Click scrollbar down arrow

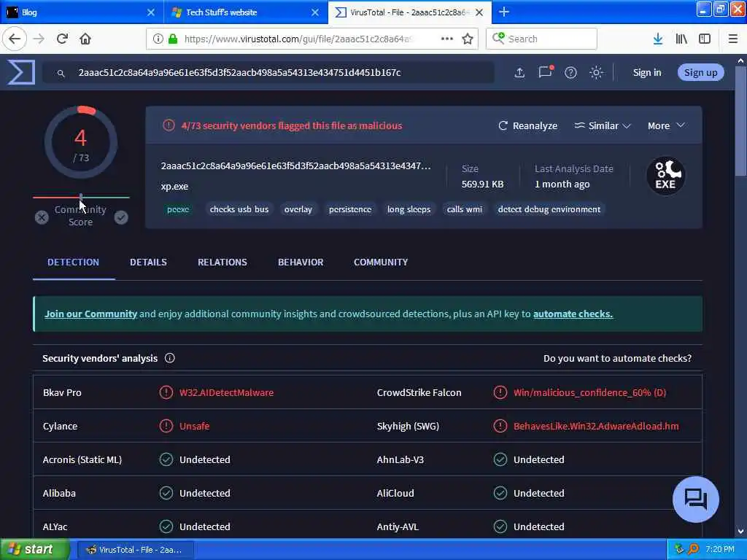point(740,532)
